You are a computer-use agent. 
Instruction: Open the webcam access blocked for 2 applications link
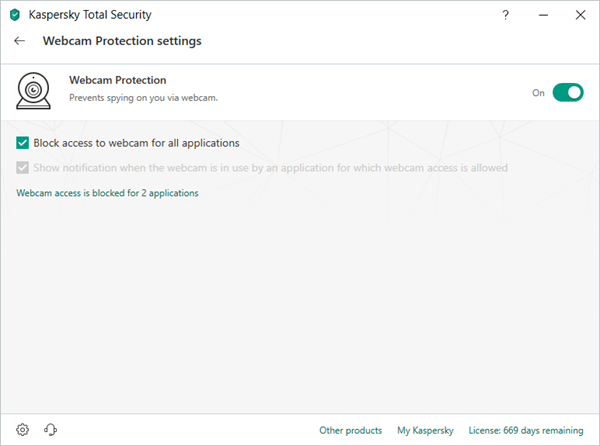click(107, 193)
